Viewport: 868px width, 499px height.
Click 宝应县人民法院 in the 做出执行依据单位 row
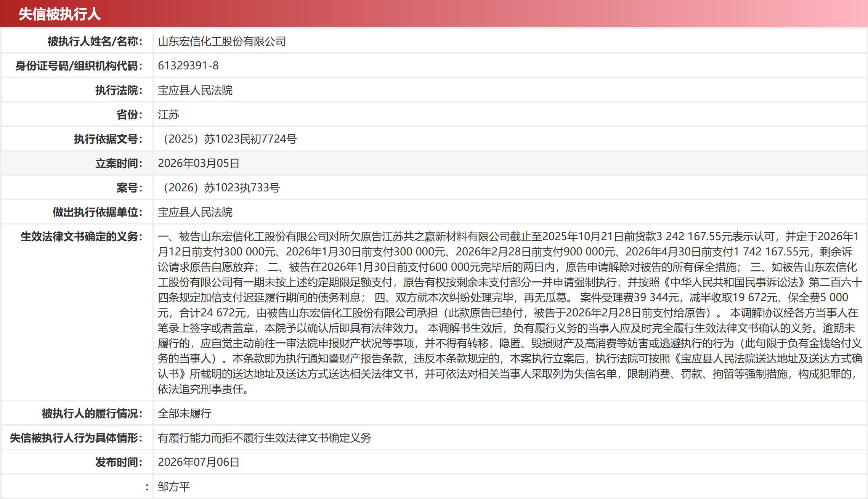tap(195, 212)
